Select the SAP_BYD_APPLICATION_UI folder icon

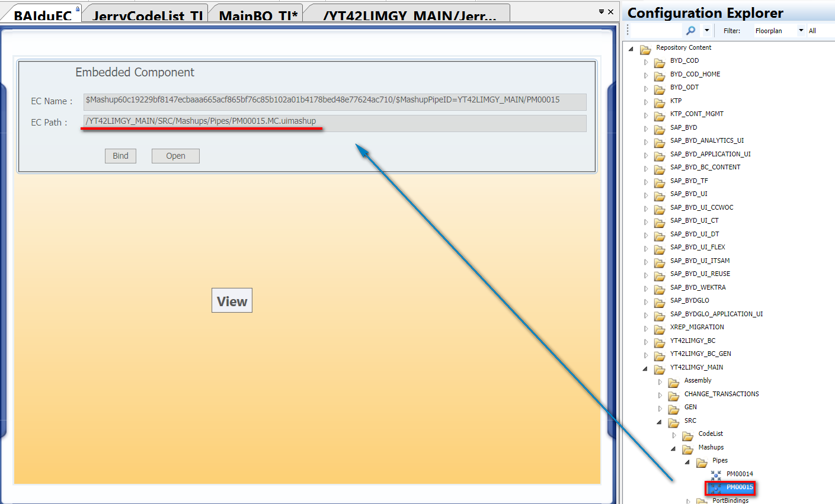pyautogui.click(x=660, y=156)
